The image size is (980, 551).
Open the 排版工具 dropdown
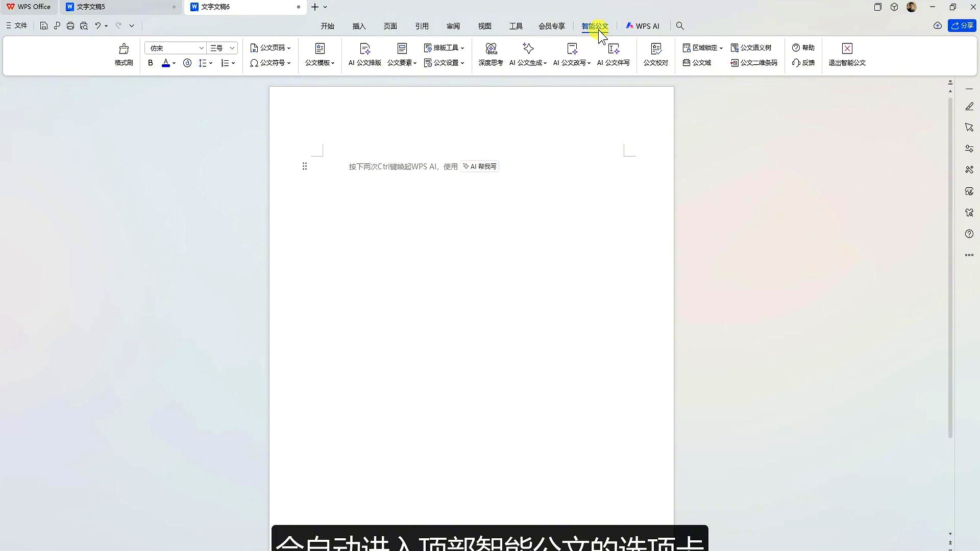point(444,47)
